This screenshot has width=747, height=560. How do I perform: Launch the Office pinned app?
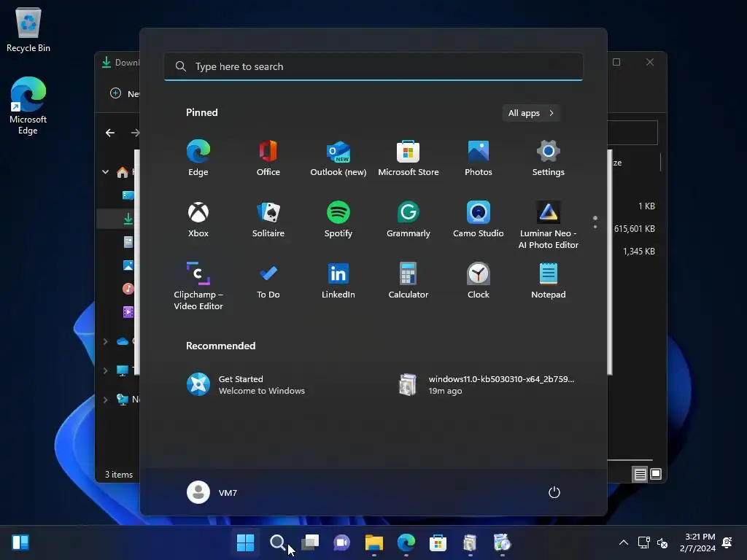pos(268,158)
